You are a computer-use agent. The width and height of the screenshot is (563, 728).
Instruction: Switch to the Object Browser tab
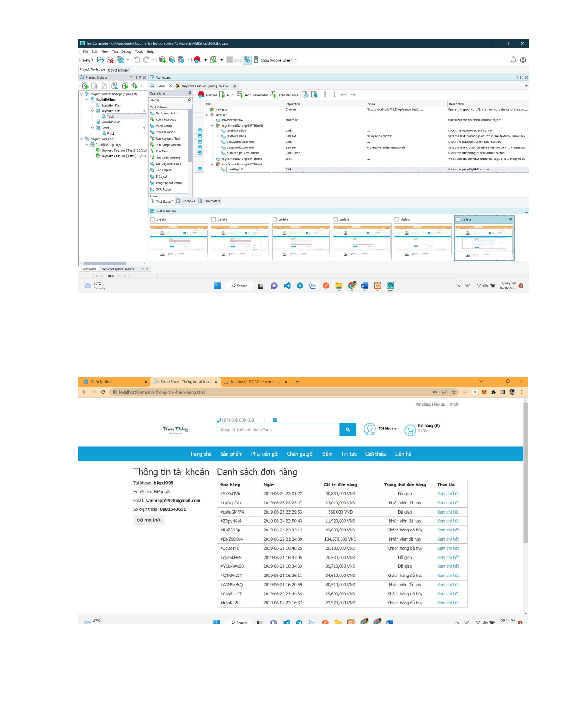[x=119, y=70]
